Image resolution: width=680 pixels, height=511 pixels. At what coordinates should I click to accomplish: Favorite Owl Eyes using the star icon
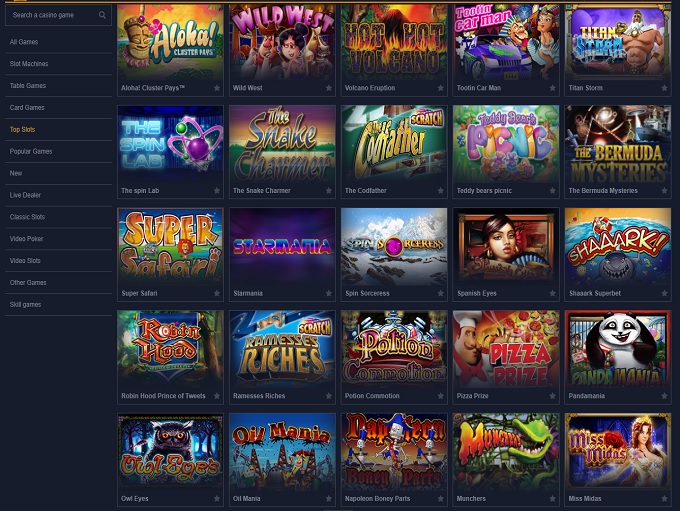[217, 498]
